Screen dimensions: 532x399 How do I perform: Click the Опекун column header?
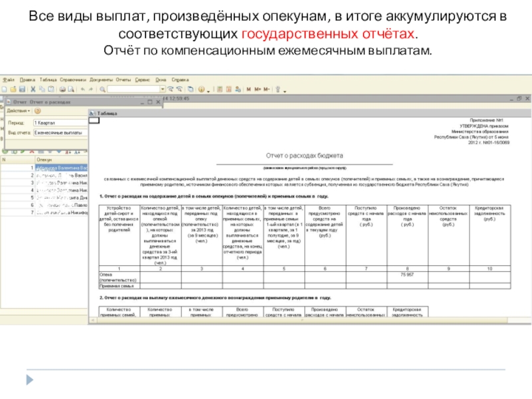[x=61, y=160]
